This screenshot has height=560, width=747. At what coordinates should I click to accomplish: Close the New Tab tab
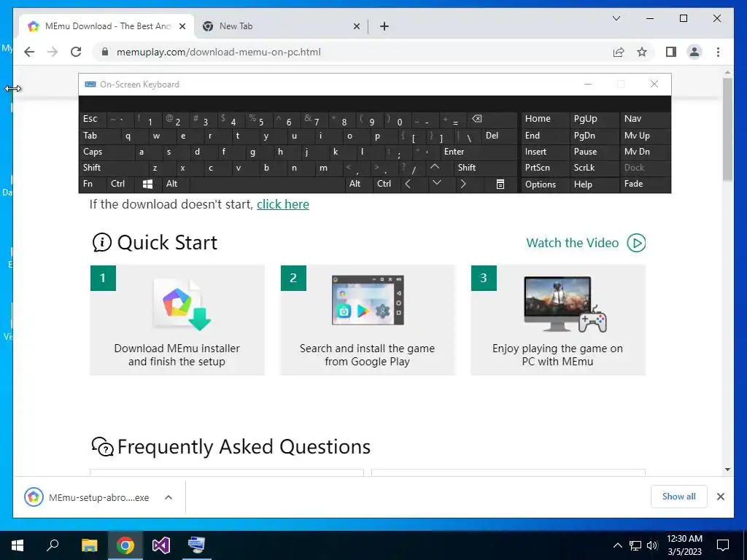pyautogui.click(x=356, y=26)
